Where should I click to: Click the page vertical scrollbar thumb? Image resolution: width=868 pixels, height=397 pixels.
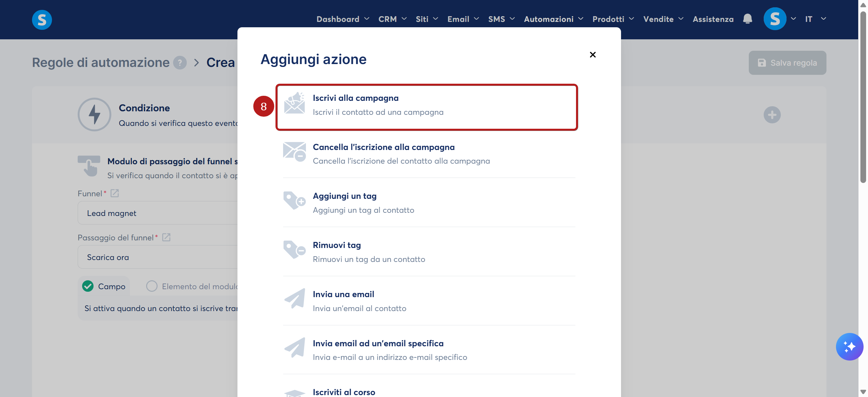point(863,98)
